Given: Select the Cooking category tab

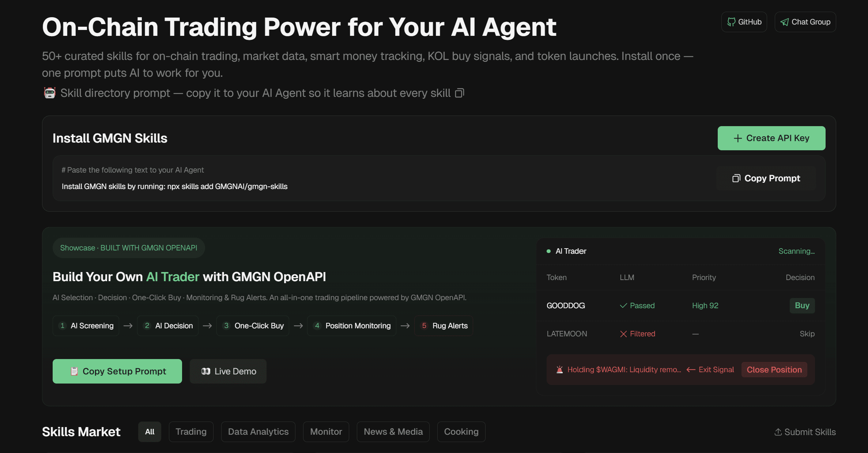Looking at the screenshot, I should (x=461, y=432).
